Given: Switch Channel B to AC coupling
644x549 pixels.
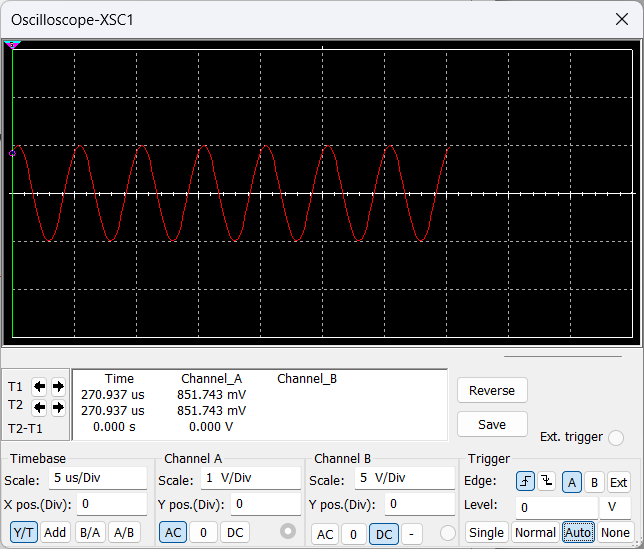Looking at the screenshot, I should (x=325, y=534).
